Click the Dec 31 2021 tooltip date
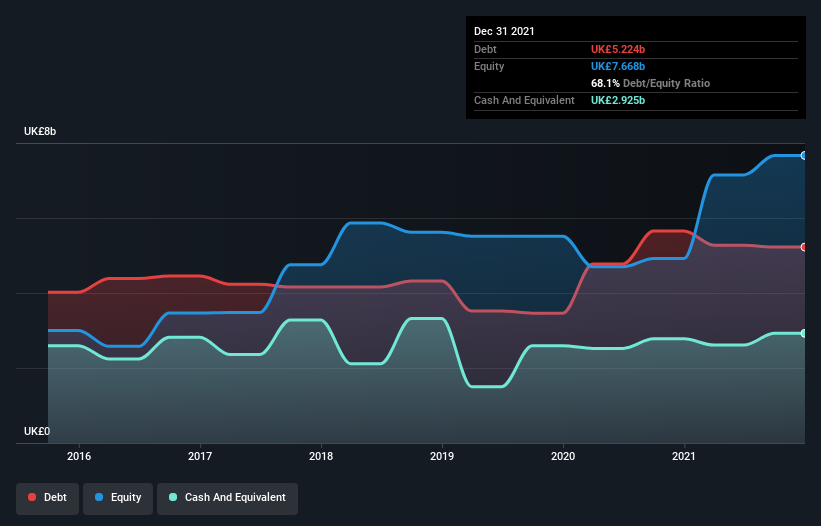821x526 pixels. [x=504, y=31]
